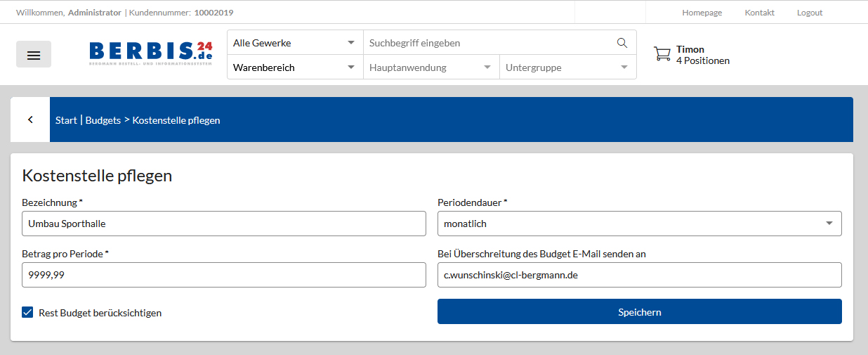Click the Bezeichnung field Umbau Sporthalle
The width and height of the screenshot is (868, 355).
(224, 224)
